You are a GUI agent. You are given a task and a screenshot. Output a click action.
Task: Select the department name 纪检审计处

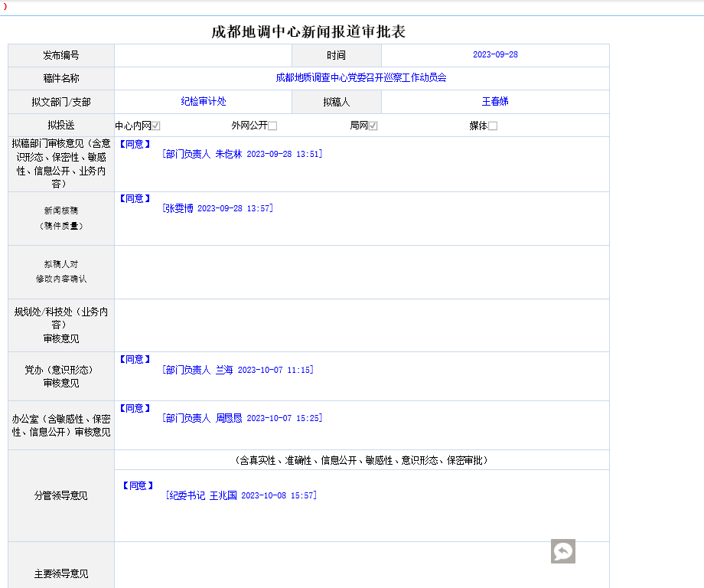[204, 102]
